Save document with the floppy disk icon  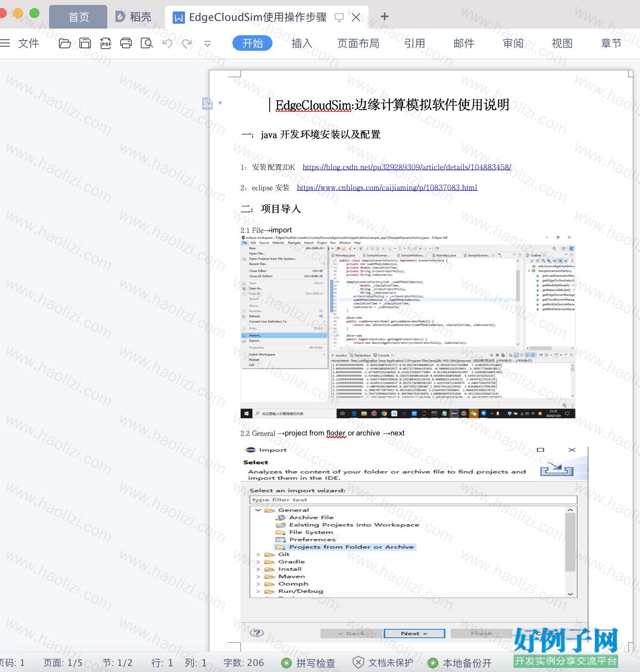tap(85, 43)
